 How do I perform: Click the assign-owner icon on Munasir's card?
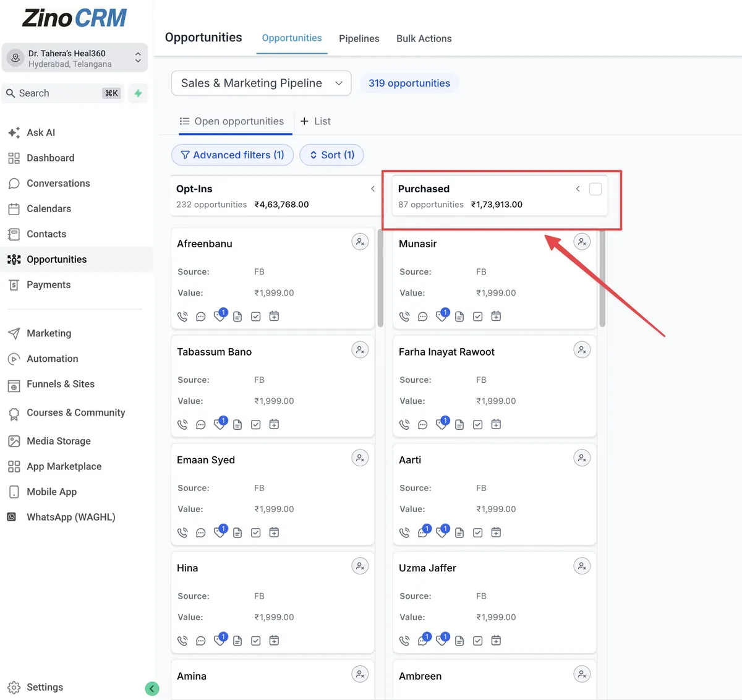point(582,242)
